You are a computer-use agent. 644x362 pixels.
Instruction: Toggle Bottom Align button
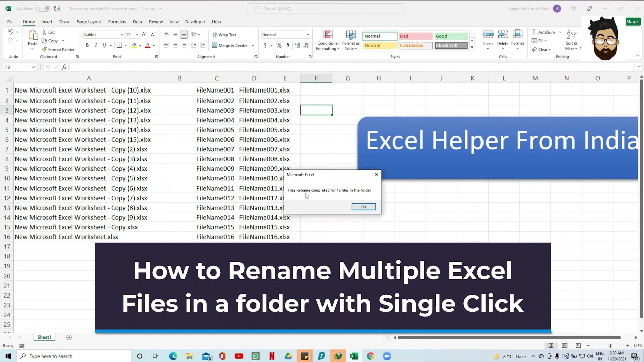(x=184, y=34)
